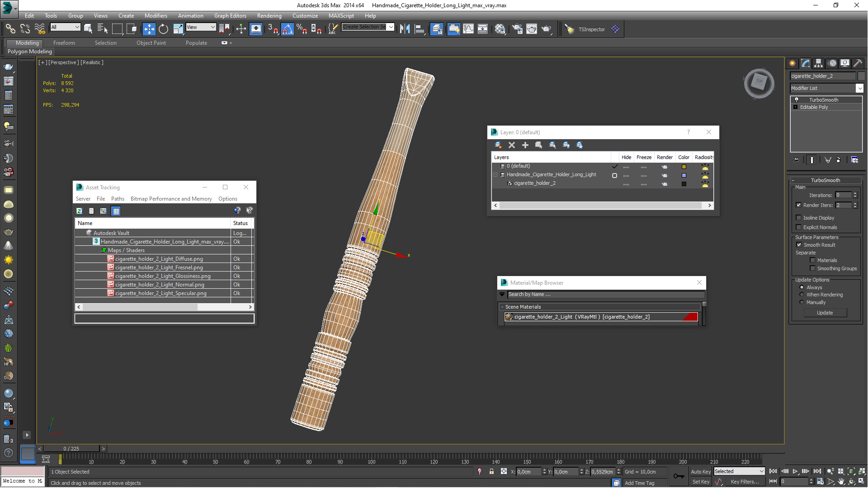Image resolution: width=868 pixels, height=488 pixels.
Task: Open the Render Setup teapot icon
Action: click(517, 29)
